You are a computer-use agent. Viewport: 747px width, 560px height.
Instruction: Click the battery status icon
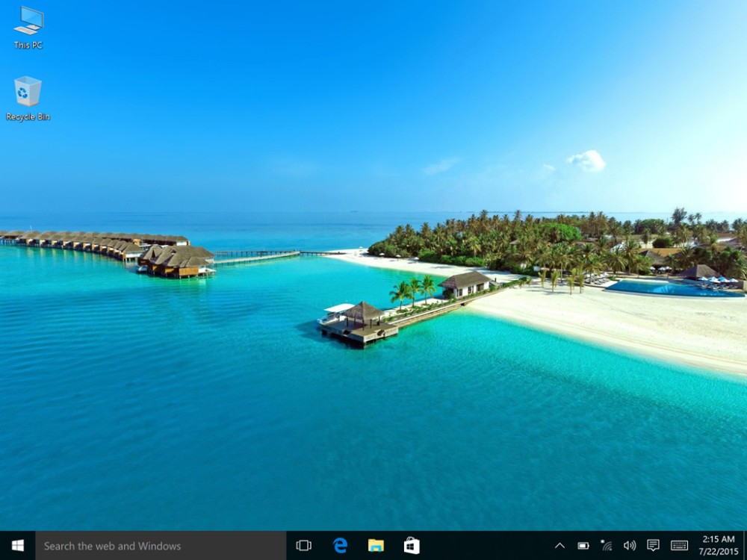point(583,546)
